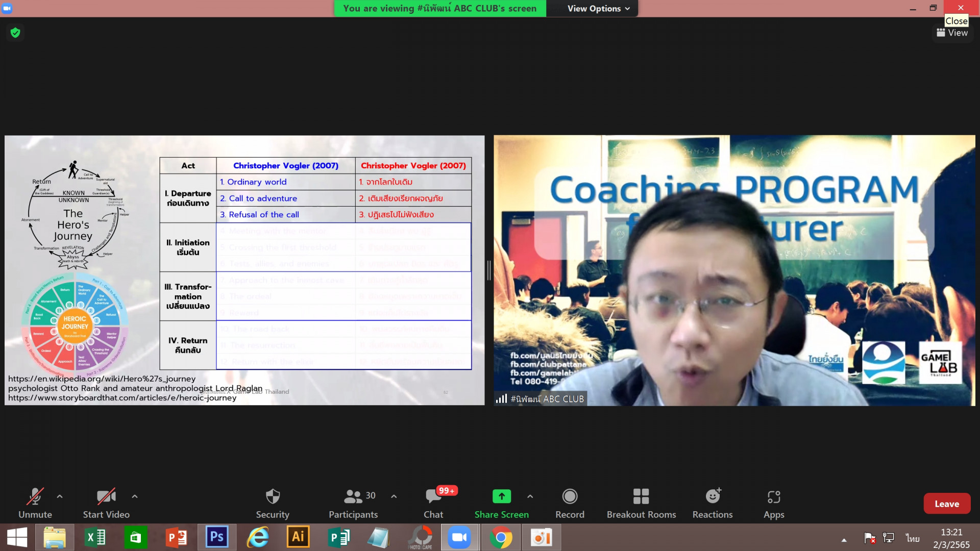Open Internet Explorer from the taskbar
This screenshot has height=551, width=980.
257,538
